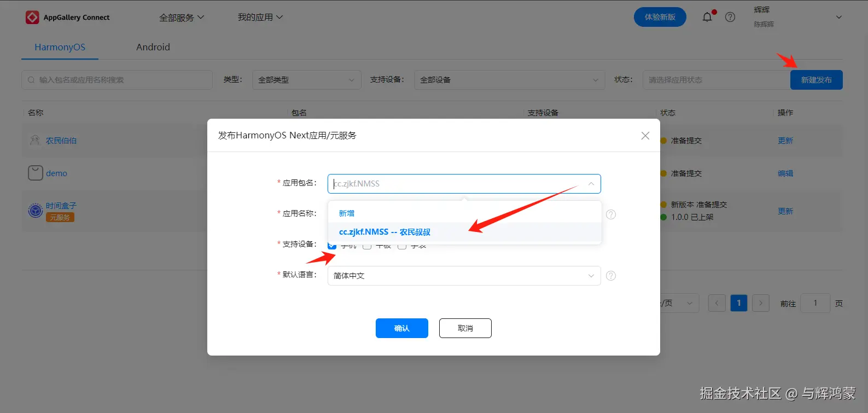This screenshot has height=413, width=868.
Task: Click the 新版本 准备提交 status text
Action: click(699, 205)
